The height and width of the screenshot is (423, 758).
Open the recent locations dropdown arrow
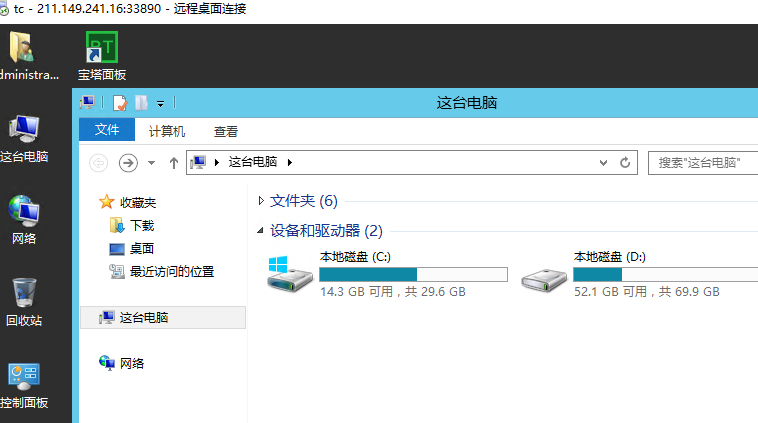click(x=151, y=162)
